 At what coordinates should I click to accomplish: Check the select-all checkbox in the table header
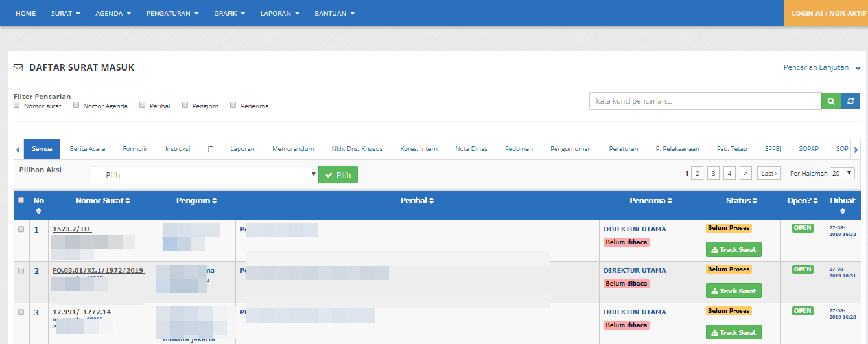[21, 200]
